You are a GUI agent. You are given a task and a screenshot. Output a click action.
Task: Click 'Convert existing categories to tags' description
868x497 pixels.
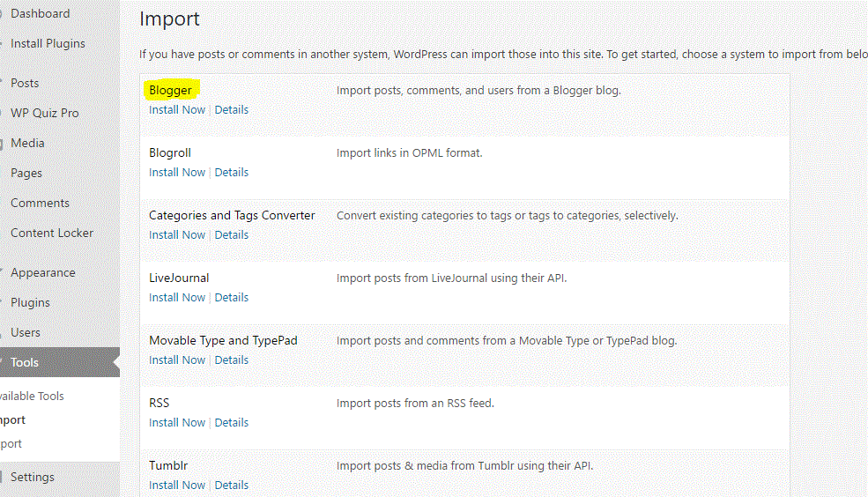[x=507, y=215]
